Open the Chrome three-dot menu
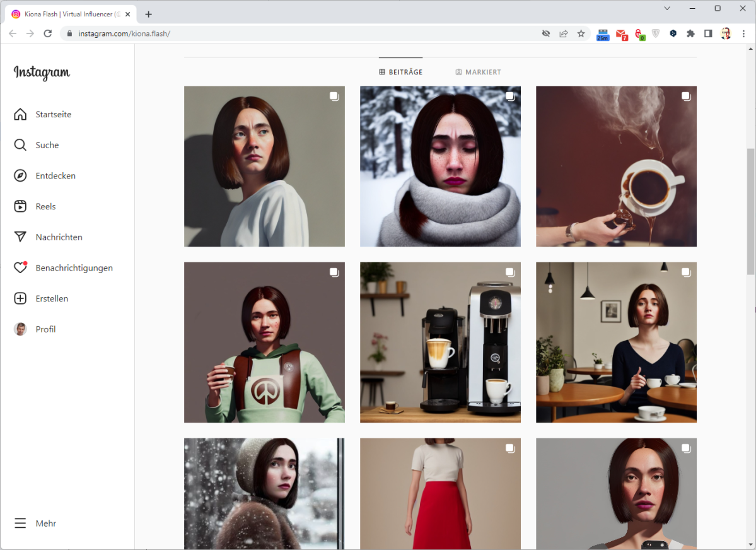The width and height of the screenshot is (756, 550). tap(743, 33)
